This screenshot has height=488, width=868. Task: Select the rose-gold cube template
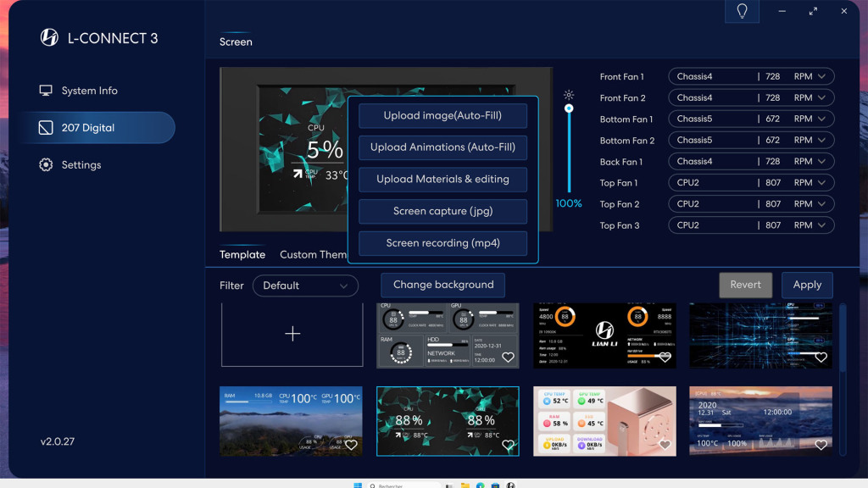point(604,421)
